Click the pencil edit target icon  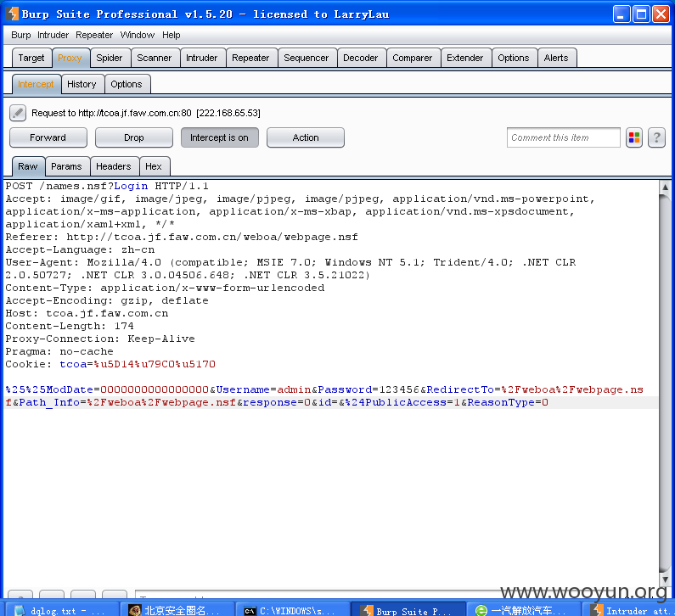click(18, 113)
